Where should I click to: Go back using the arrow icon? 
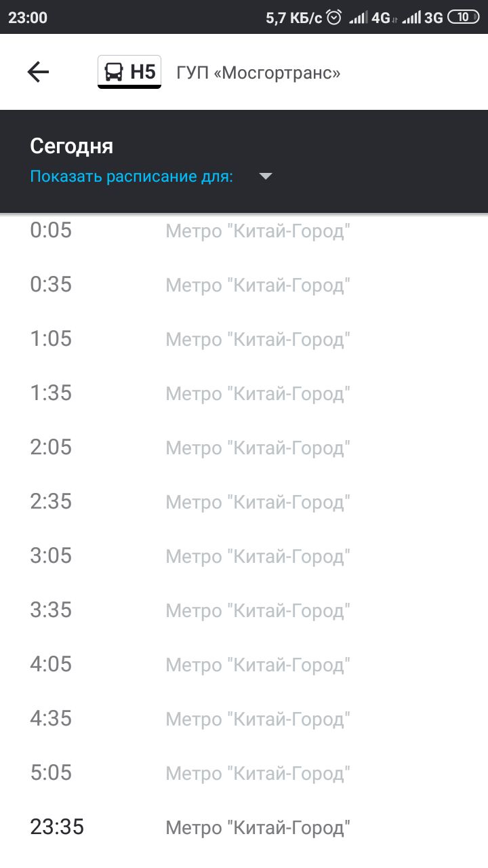[38, 72]
